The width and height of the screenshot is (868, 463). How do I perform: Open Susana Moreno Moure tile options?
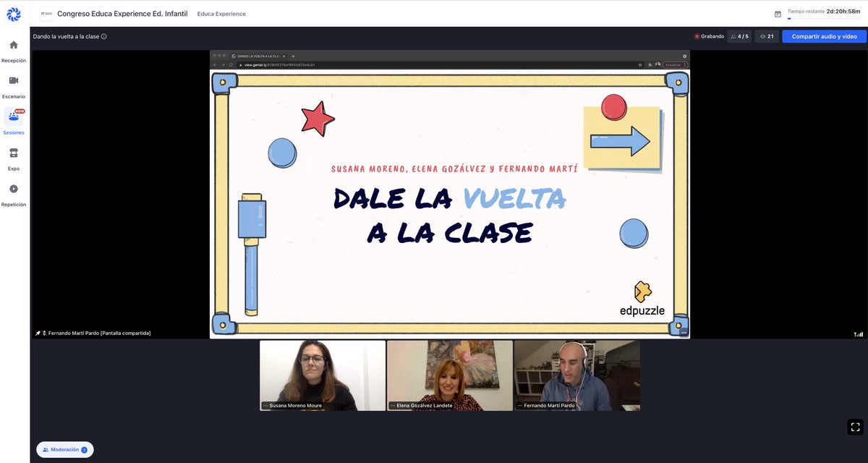[x=265, y=406]
